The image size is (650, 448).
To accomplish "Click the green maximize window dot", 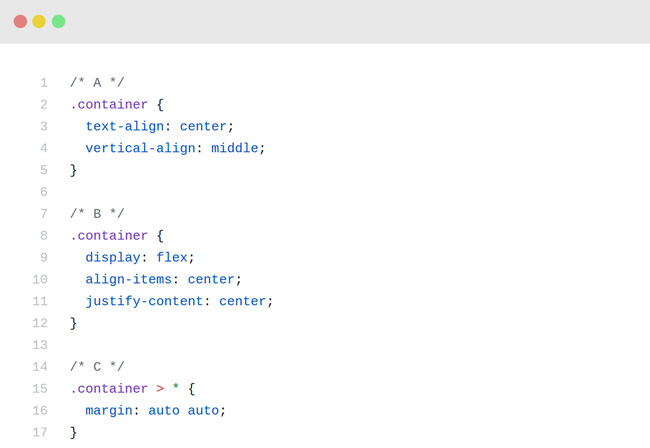I will [58, 22].
